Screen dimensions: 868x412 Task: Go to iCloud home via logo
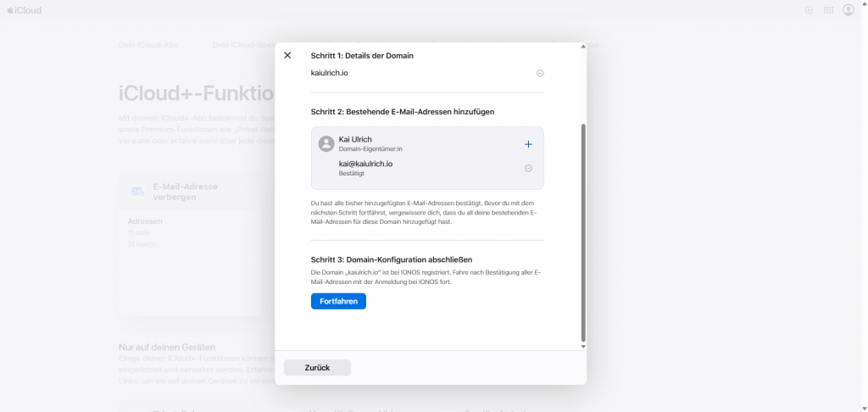tap(24, 10)
